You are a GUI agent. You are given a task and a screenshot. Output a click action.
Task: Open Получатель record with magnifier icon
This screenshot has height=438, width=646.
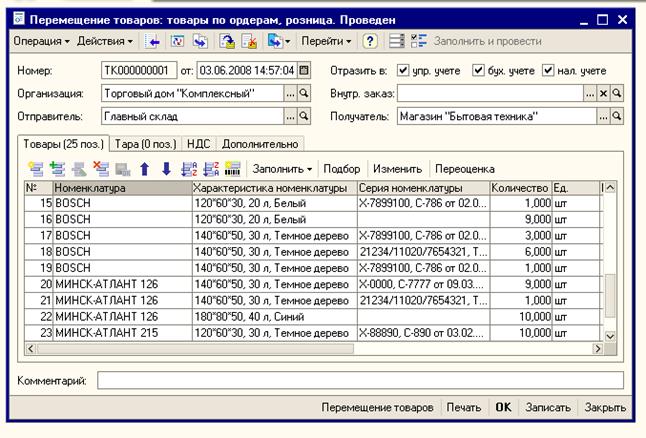[617, 116]
